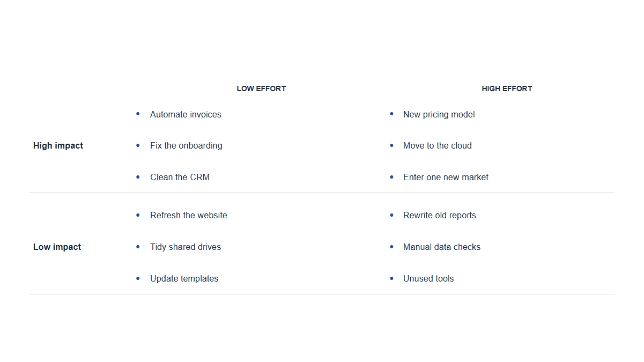
Task: Click the Clean the CRM text
Action: 180,177
